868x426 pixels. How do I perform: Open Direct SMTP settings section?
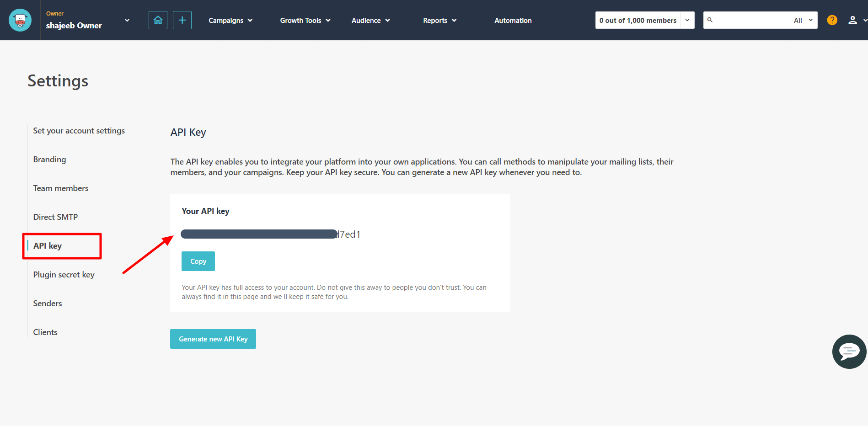click(55, 217)
